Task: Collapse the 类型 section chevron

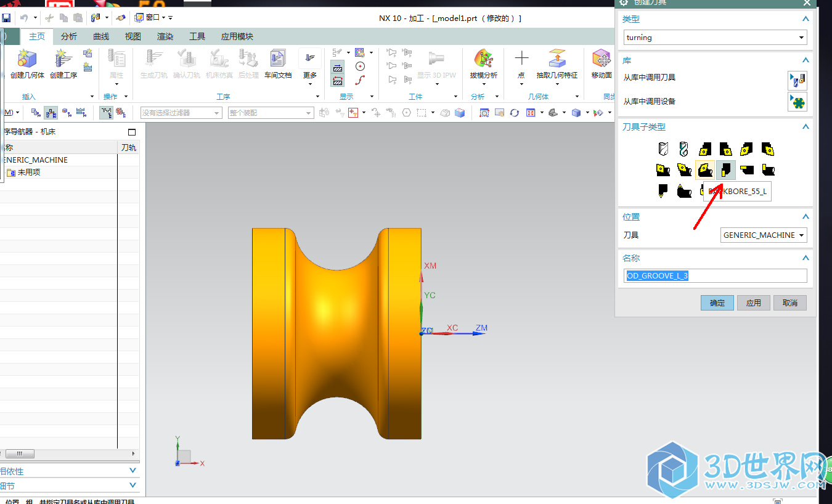Action: point(805,19)
